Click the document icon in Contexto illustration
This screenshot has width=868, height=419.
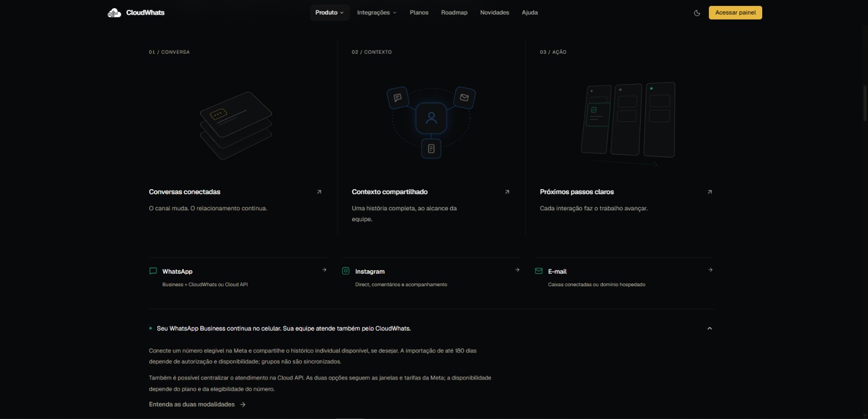431,149
